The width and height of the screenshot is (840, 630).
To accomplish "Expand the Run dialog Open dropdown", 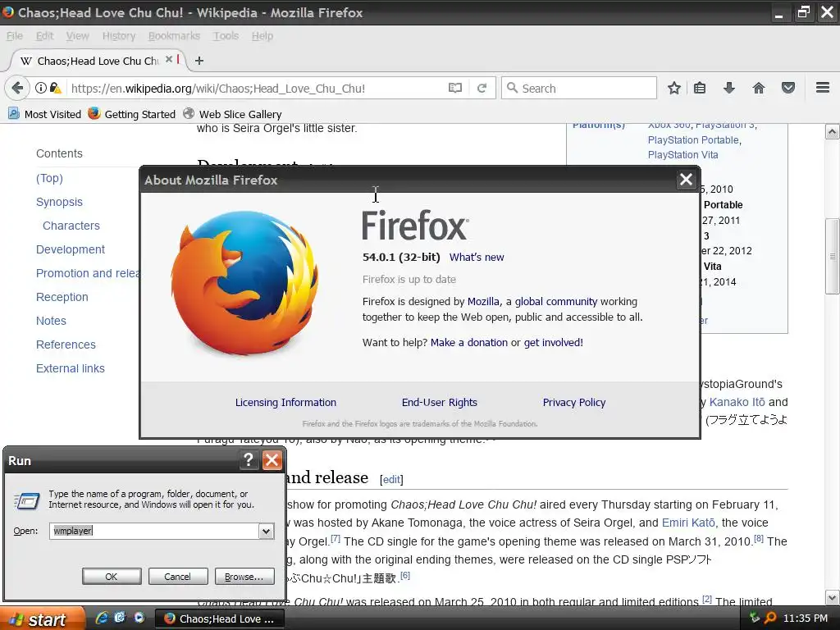I will [267, 531].
